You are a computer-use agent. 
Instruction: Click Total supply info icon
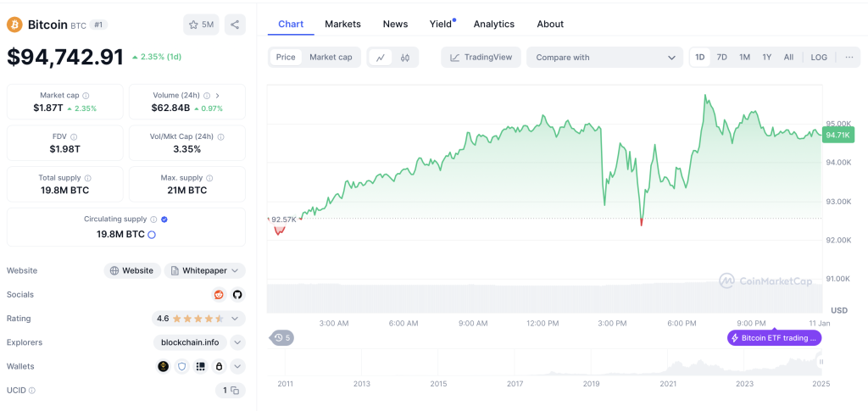pos(88,178)
